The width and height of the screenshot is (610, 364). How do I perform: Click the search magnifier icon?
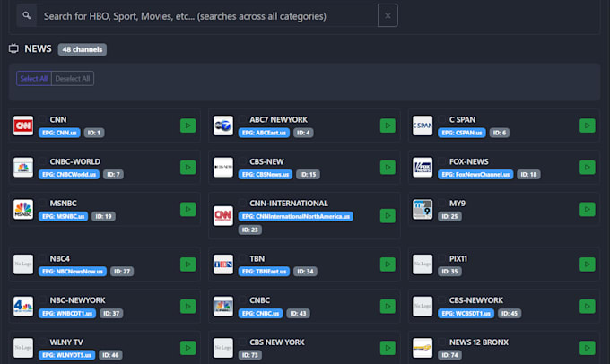click(26, 15)
